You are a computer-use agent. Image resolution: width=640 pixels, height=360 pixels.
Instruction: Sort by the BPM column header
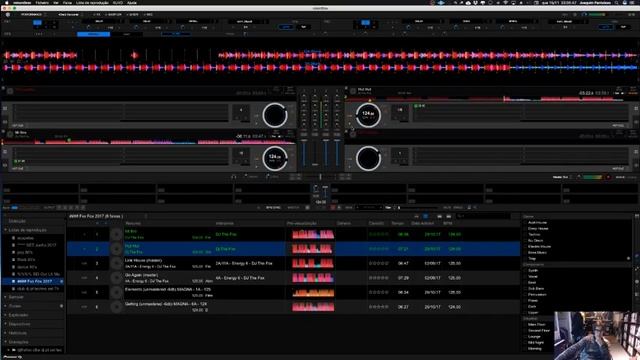[448, 223]
